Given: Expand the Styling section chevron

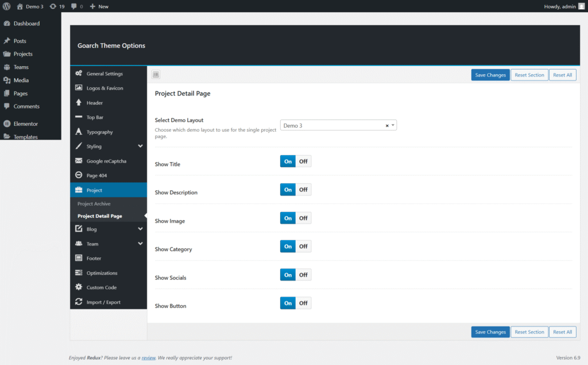Looking at the screenshot, I should point(140,146).
